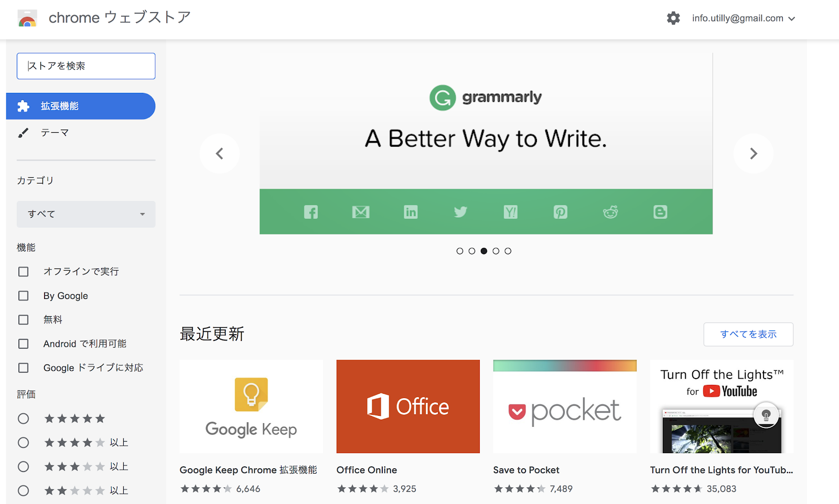Check Google ドライブに対応 filter

coord(24,368)
